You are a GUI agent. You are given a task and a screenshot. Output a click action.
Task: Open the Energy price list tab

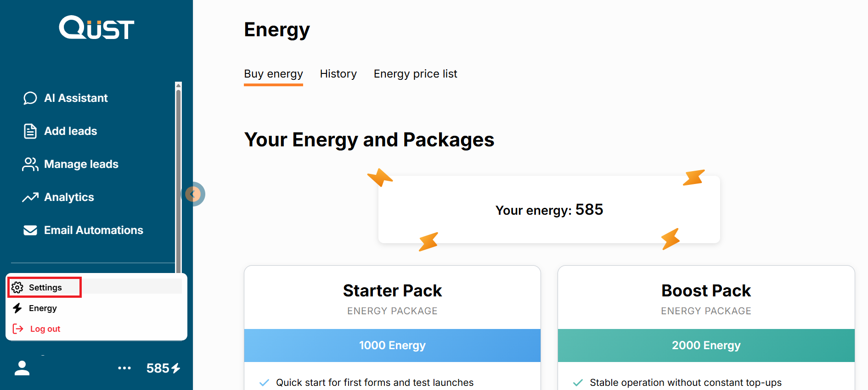(x=415, y=74)
